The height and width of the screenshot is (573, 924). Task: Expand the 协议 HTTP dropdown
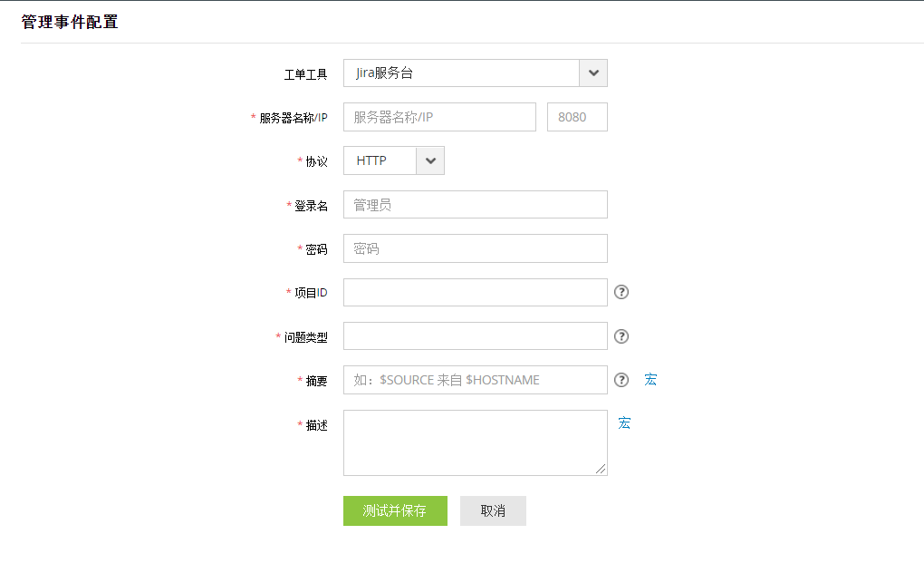pyautogui.click(x=430, y=160)
